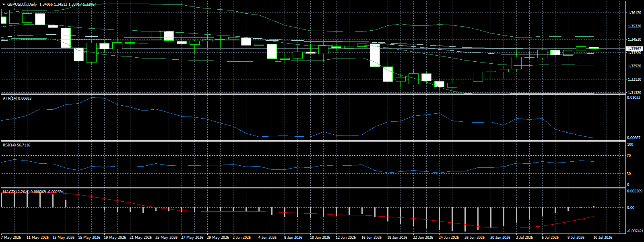Click the 2 Jun 2026 date label

pos(242,238)
